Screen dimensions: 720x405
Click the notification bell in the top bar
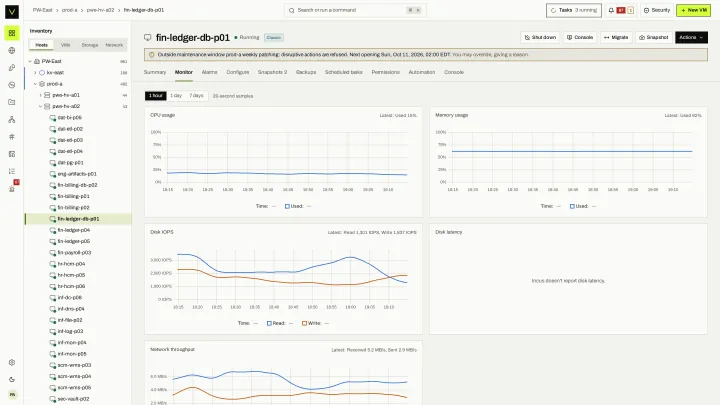(x=611, y=10)
